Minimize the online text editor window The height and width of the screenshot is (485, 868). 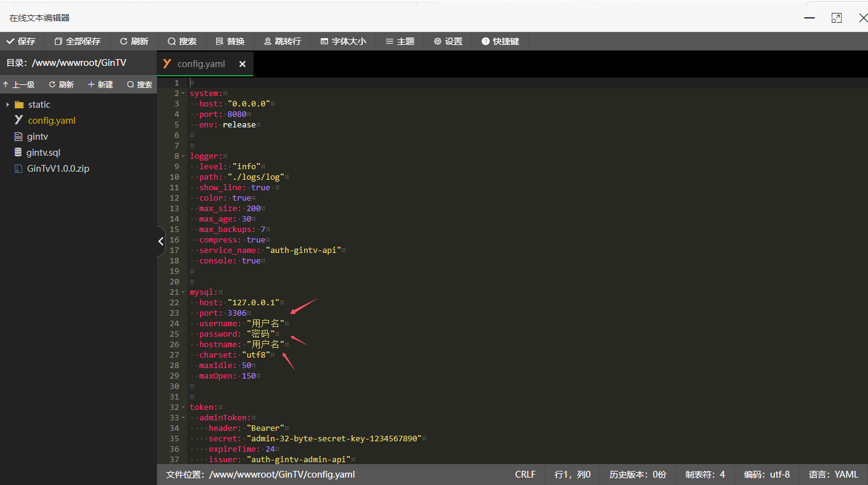coord(810,18)
